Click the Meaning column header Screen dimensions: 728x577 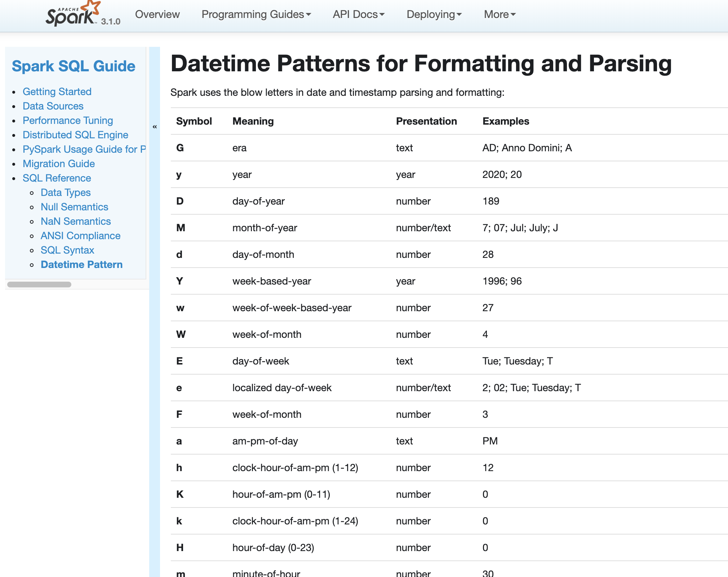tap(253, 121)
